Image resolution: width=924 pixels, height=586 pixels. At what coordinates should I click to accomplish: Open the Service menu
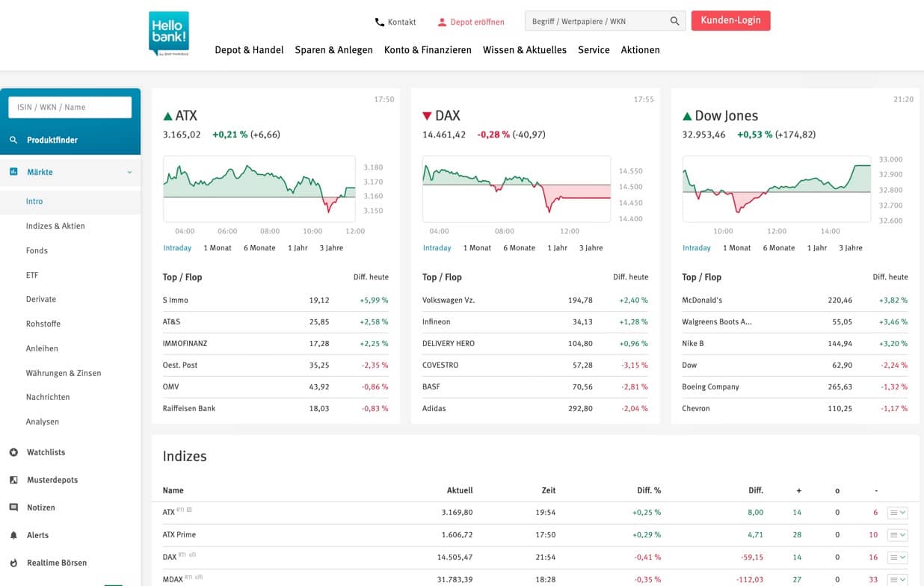coord(594,50)
